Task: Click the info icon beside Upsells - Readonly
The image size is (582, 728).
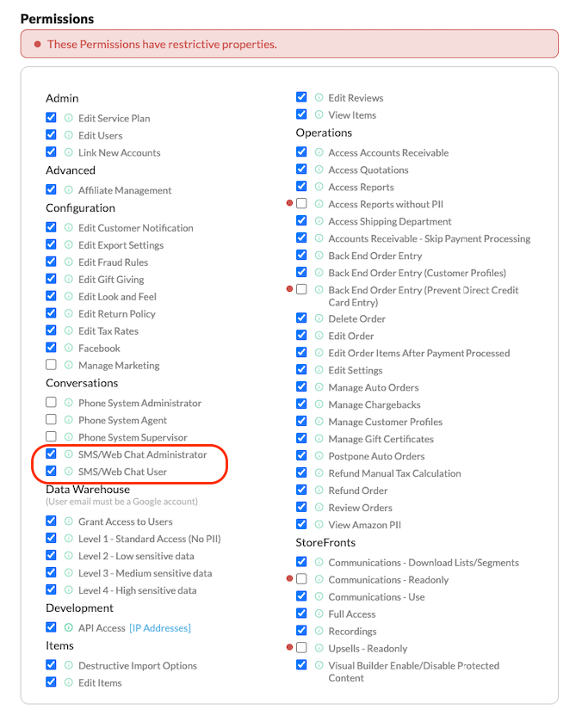Action: (319, 648)
